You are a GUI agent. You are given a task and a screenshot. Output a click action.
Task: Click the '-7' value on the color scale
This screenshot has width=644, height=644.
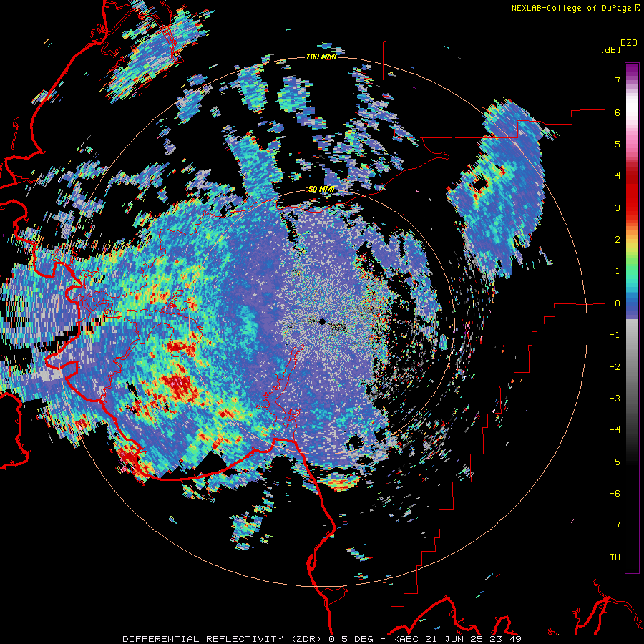point(615,525)
